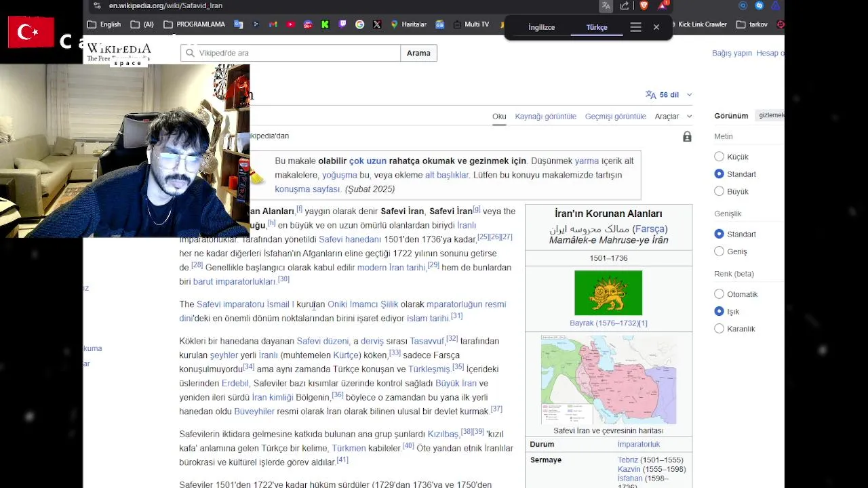Open Tebriz link in infobox
The height and width of the screenshot is (488, 868).
628,460
